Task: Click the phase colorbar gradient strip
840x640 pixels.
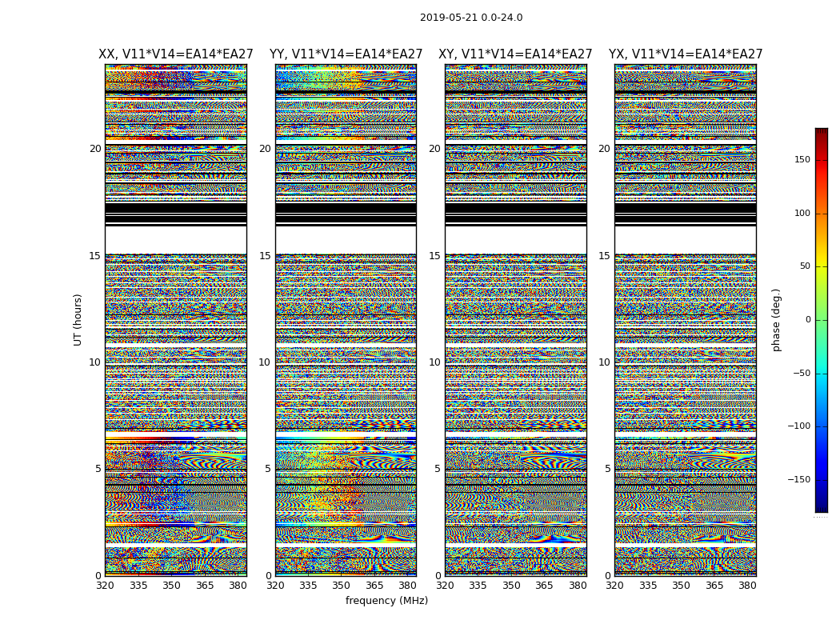Action: click(822, 320)
